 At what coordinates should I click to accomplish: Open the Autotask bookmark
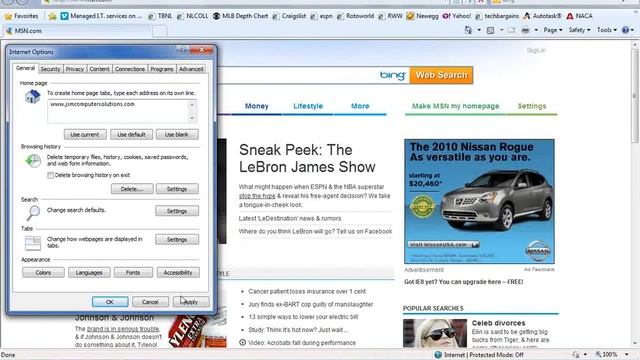(542, 16)
